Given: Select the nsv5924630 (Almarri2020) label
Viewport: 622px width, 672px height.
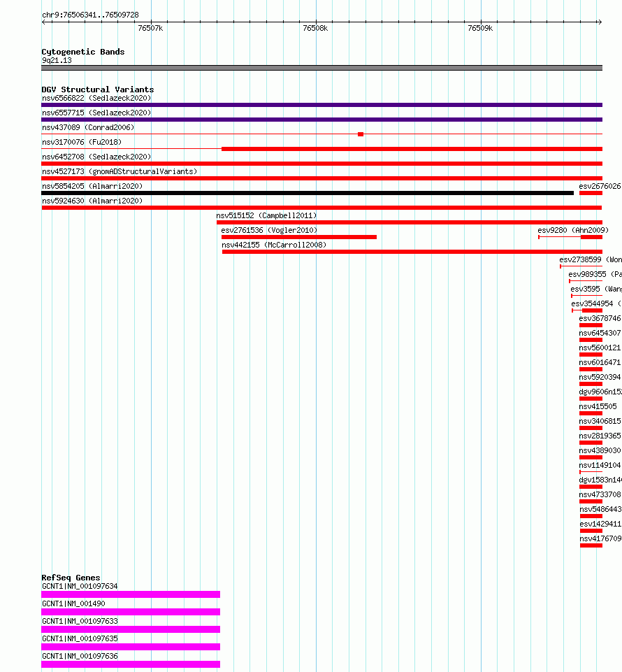Looking at the screenshot, I should (x=92, y=201).
